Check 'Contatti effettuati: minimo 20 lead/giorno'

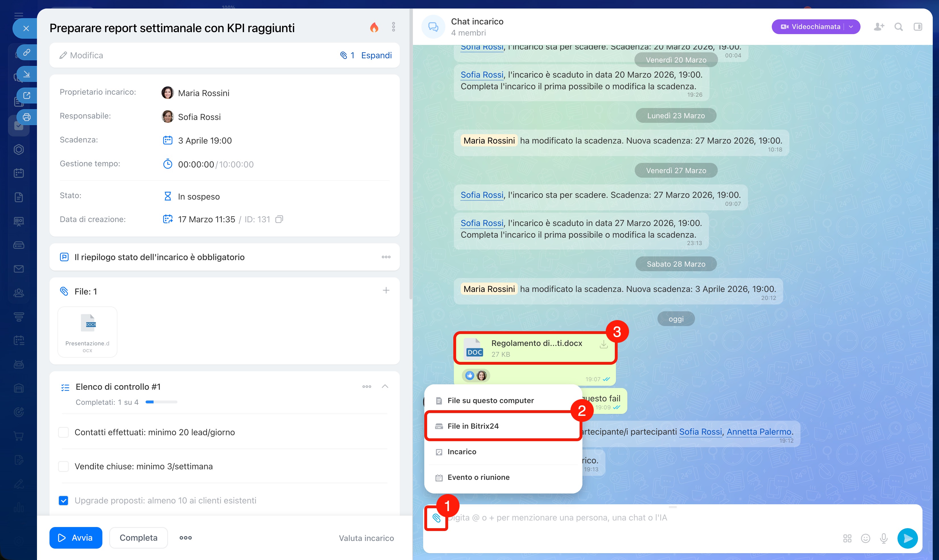tap(63, 432)
